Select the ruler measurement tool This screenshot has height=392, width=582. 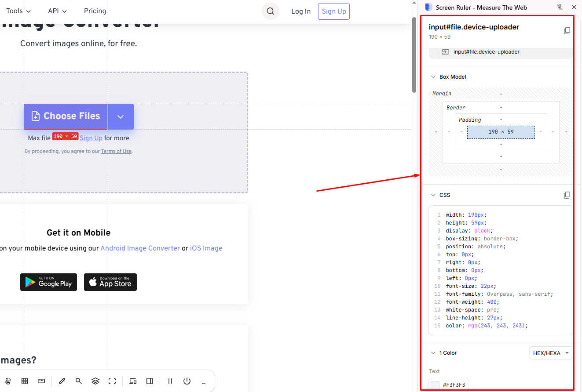(x=41, y=381)
